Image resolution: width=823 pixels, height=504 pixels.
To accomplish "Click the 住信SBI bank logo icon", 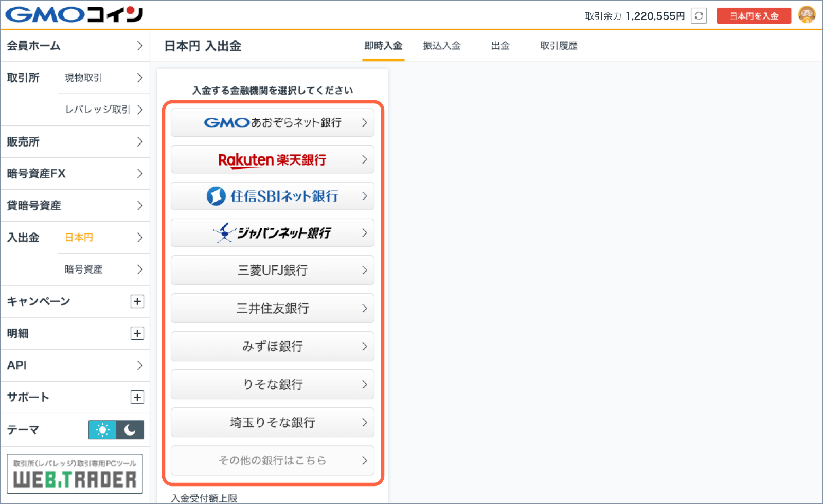I will 216,196.
